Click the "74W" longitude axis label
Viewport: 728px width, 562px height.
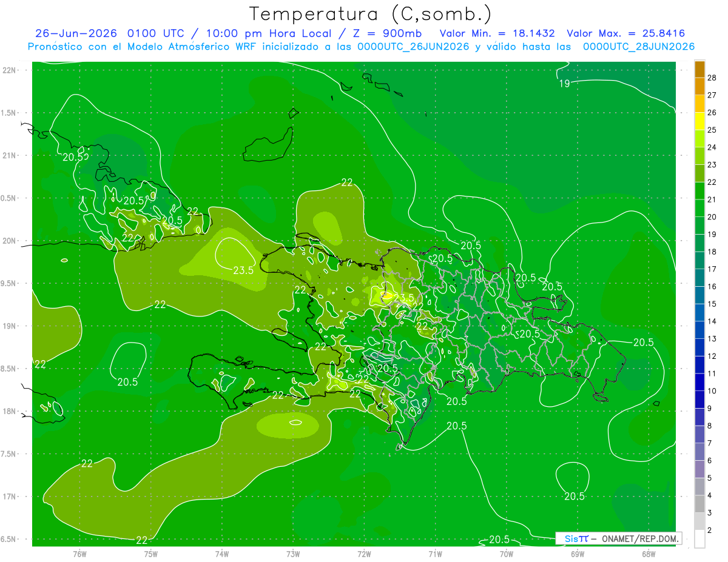pos(222,554)
